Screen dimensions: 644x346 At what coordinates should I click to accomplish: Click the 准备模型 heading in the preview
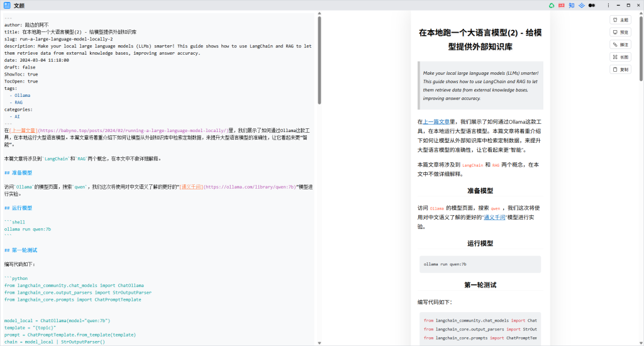(x=480, y=191)
